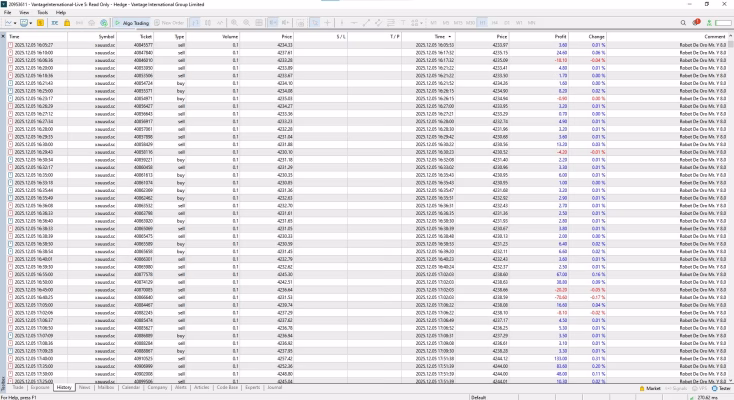This screenshot has height=400, width=734.
Task: Toggle the Algo Trading button
Action: pos(132,22)
